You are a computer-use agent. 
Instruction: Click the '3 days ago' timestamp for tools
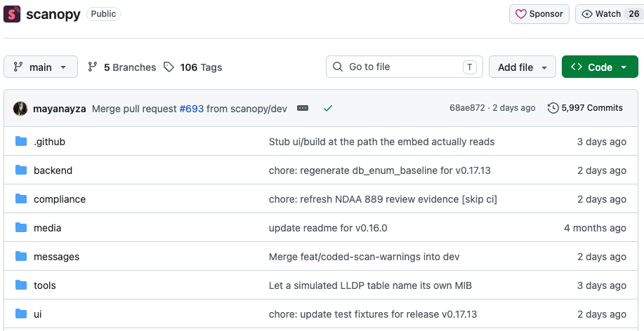pyautogui.click(x=602, y=285)
